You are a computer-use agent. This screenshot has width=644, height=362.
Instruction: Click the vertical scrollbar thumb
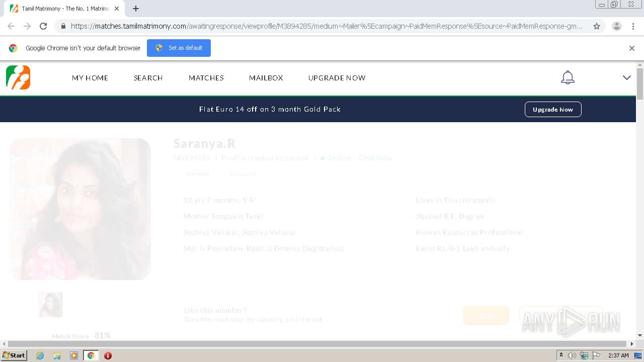[640, 83]
